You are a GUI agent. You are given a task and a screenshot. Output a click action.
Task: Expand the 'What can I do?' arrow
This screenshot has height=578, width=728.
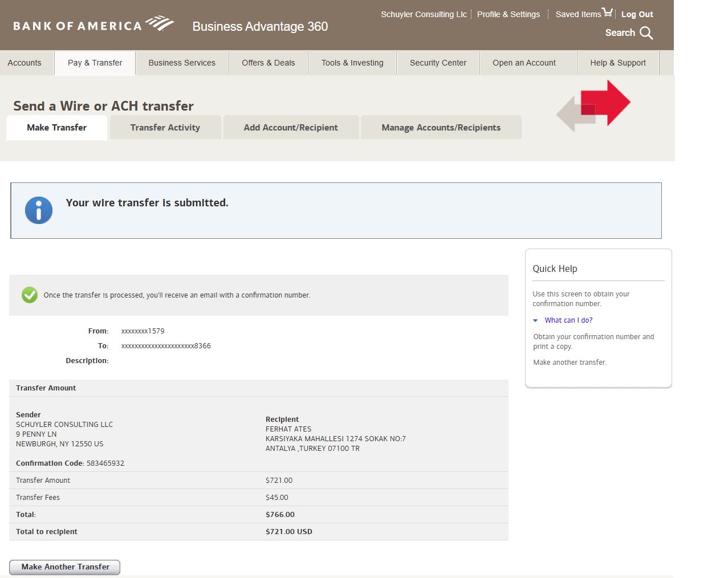[x=535, y=320]
